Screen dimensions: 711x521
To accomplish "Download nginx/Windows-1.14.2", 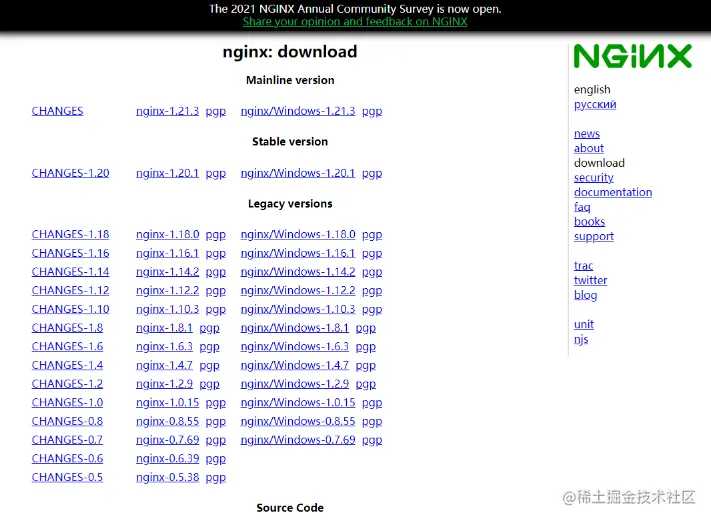I will (x=298, y=272).
